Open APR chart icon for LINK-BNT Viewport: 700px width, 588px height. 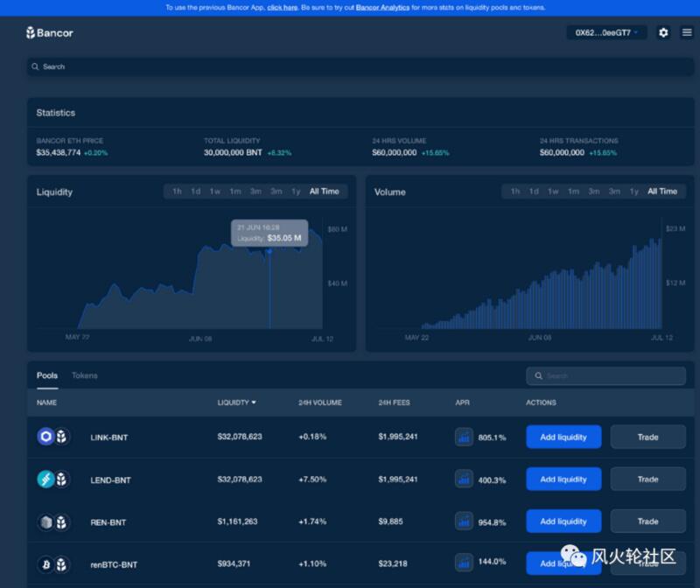[464, 437]
